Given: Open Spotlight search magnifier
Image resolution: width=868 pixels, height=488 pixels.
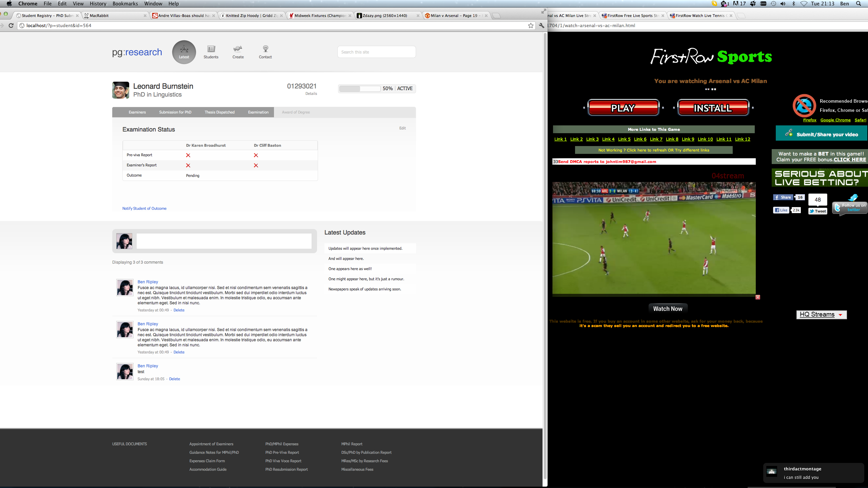Looking at the screenshot, I should [x=859, y=4].
